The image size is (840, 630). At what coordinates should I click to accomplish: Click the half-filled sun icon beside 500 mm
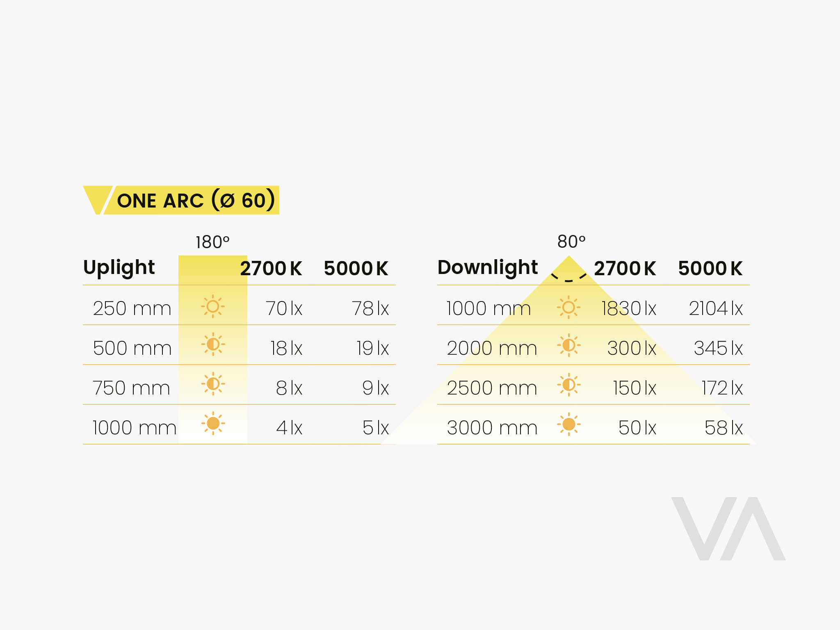coord(213,344)
